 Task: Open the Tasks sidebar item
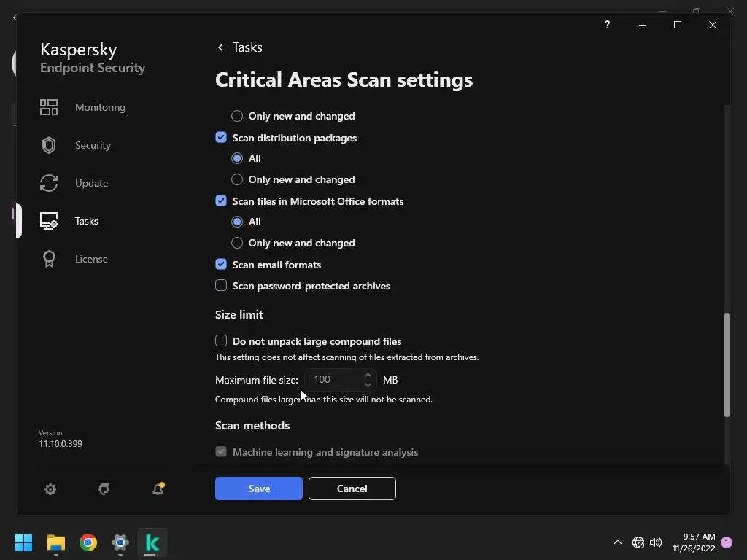point(86,221)
